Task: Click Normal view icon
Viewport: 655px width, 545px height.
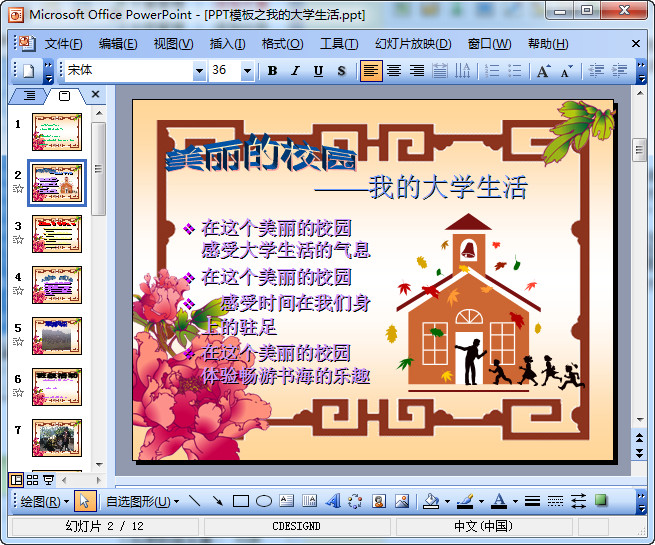Action: tap(16, 480)
